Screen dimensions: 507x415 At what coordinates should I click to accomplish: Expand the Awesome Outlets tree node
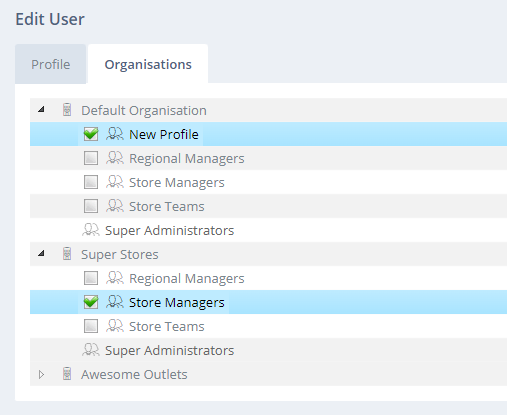(x=41, y=374)
